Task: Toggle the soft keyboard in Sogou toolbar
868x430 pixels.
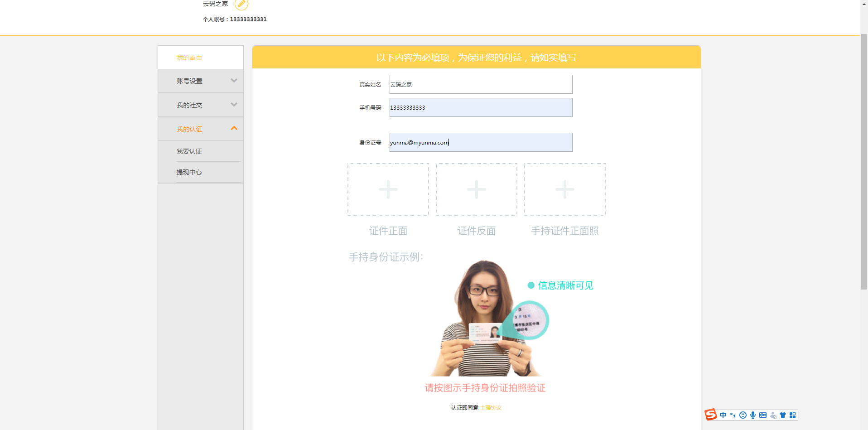Action: click(763, 415)
